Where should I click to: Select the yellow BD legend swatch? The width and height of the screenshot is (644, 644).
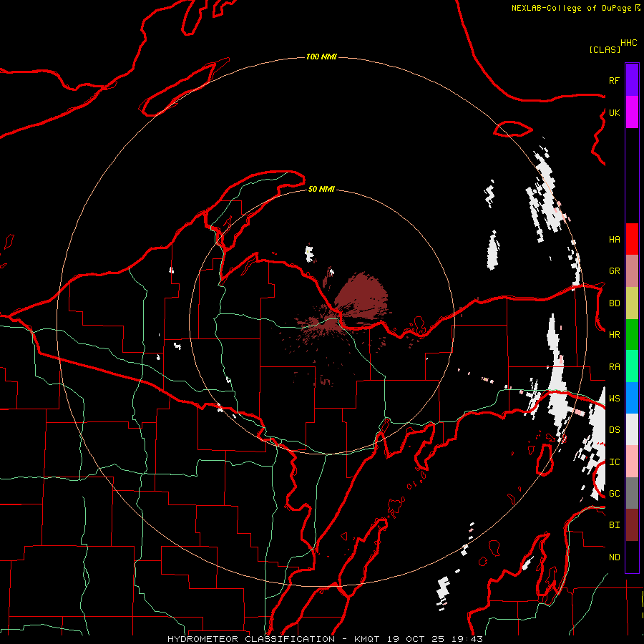(x=632, y=303)
